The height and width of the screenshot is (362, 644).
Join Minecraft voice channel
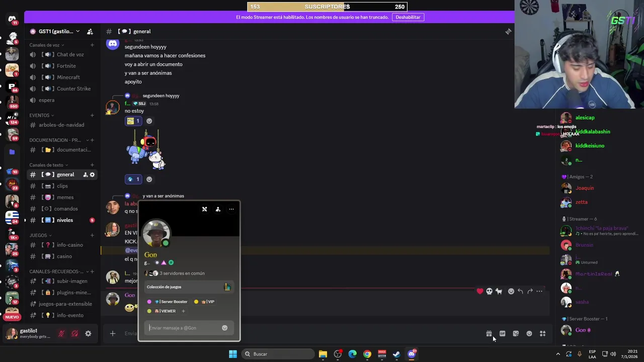click(62, 77)
